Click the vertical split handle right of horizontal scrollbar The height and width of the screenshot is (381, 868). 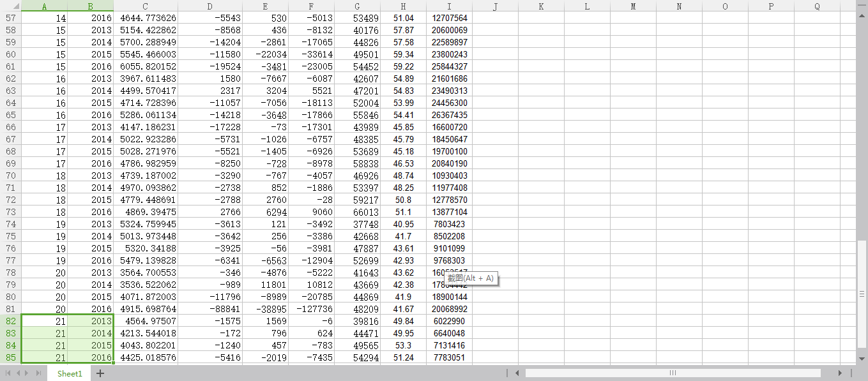851,373
